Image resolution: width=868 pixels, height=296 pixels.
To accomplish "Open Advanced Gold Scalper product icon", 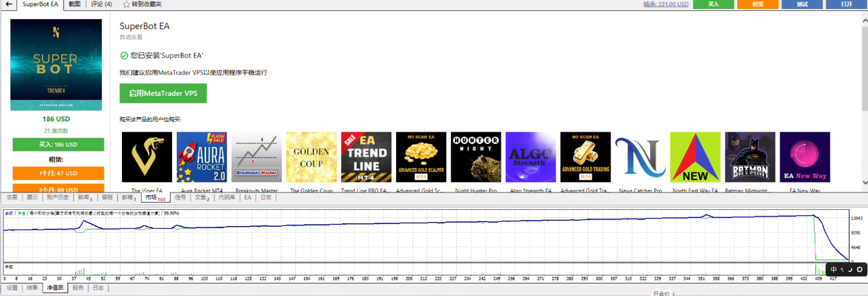I will point(421,157).
